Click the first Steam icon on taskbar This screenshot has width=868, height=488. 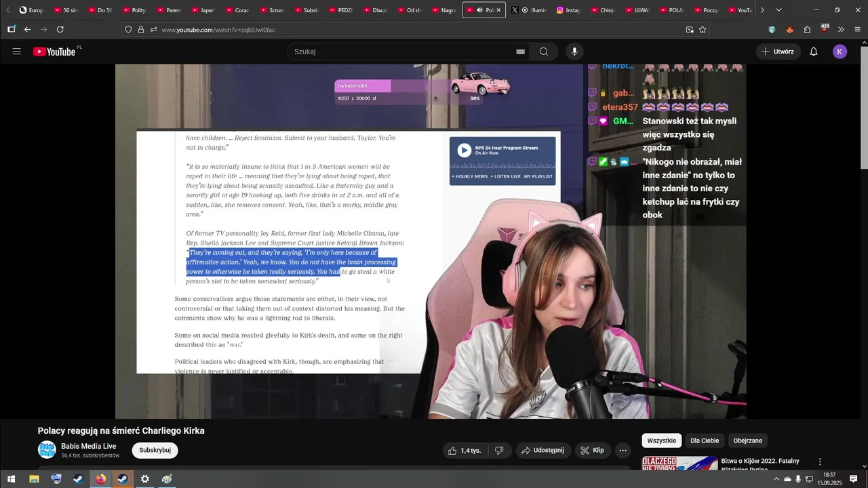pos(79,479)
